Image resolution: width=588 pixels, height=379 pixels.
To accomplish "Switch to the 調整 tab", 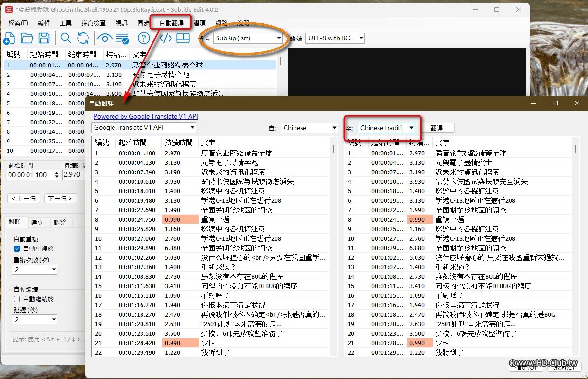I will (60, 222).
